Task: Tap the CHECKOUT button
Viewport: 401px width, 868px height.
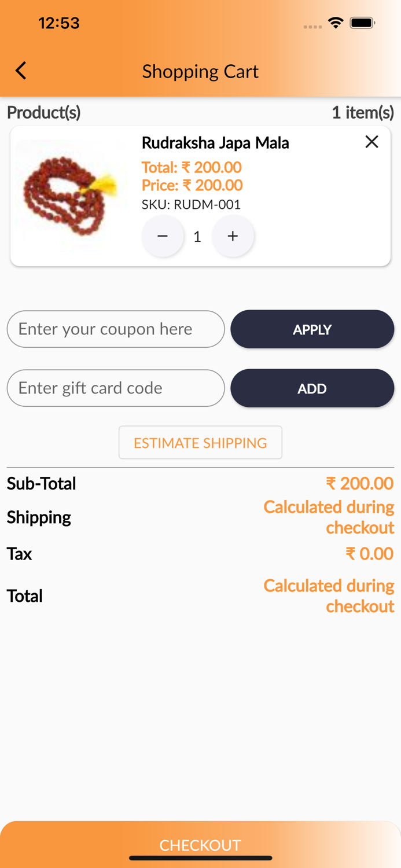Action: click(200, 845)
